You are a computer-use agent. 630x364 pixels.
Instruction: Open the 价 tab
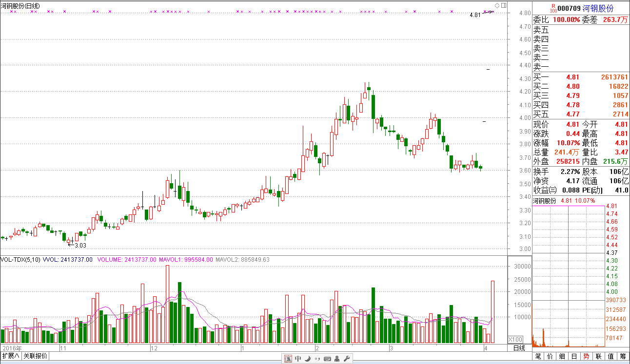(551, 356)
